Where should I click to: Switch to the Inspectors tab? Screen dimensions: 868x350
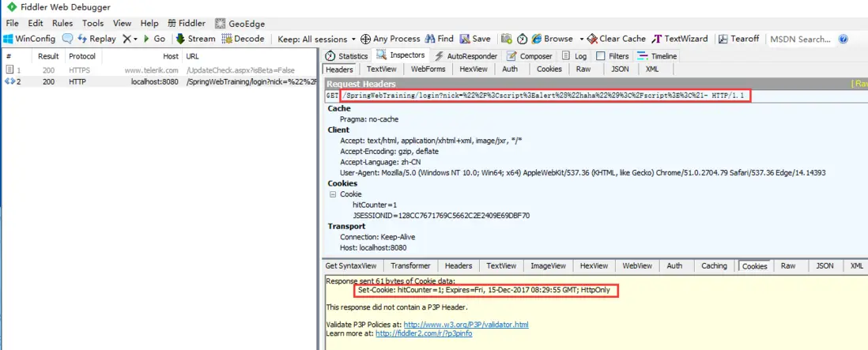(401, 55)
